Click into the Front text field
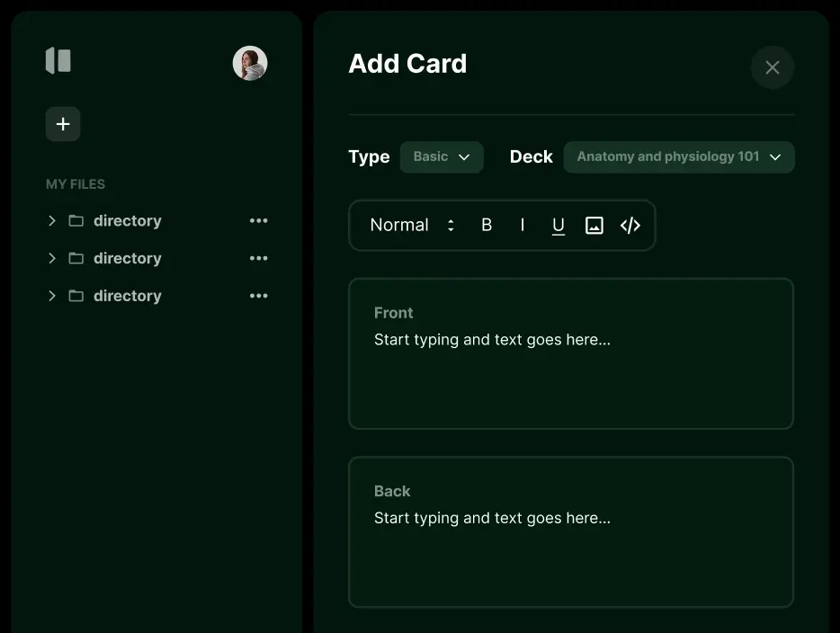 (570, 369)
